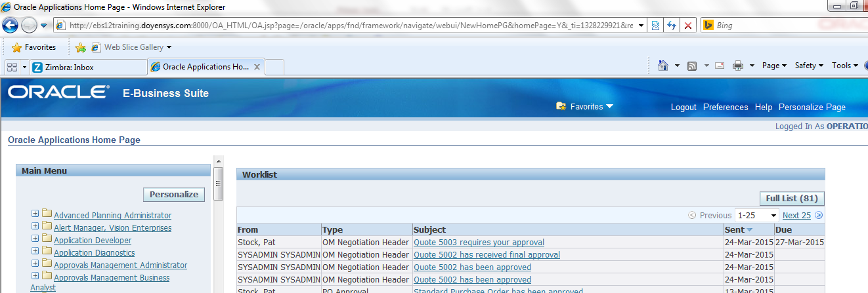868x293 pixels.
Task: Sort worklist by the From column header
Action: click(x=248, y=230)
